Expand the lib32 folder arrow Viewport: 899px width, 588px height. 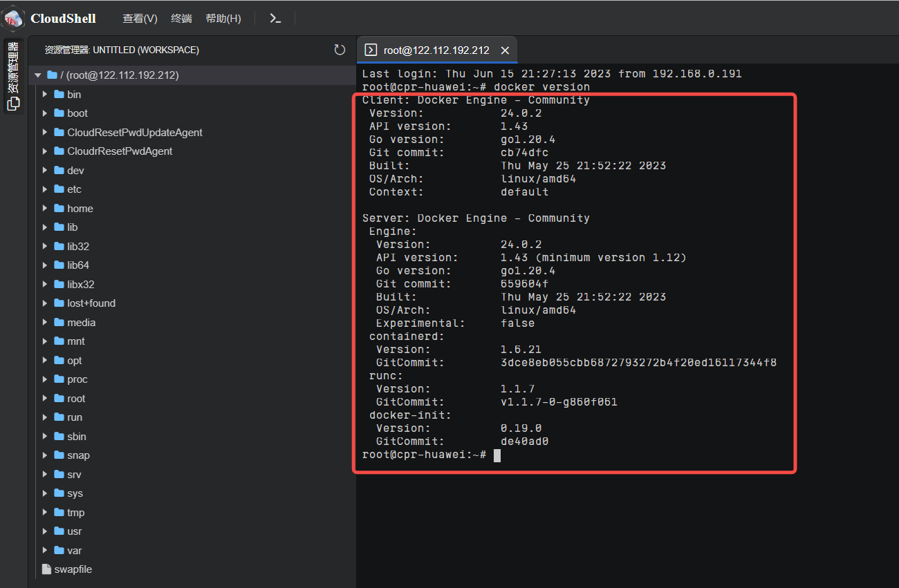(45, 247)
